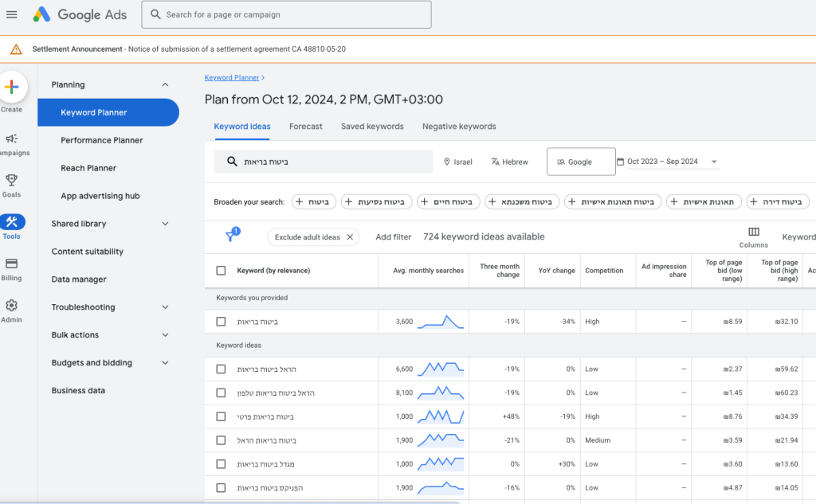
Task: Add ביטוח דירה broaden suggestion
Action: [778, 201]
